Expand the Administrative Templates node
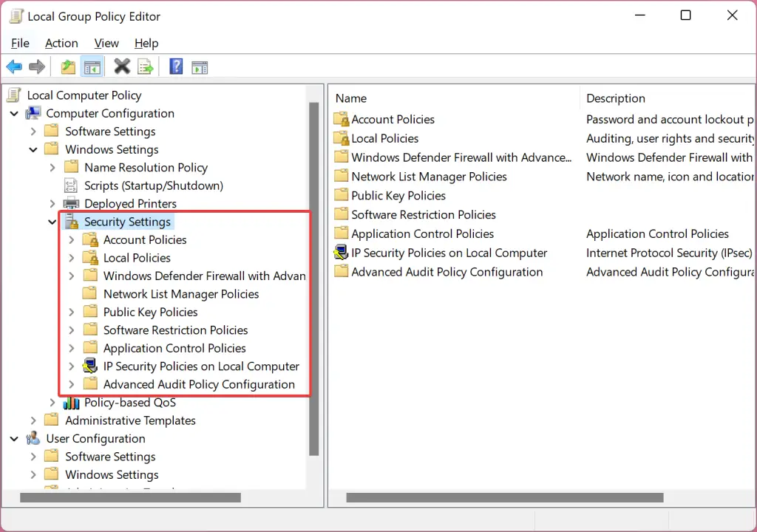Viewport: 757px width, 532px height. [x=34, y=420]
